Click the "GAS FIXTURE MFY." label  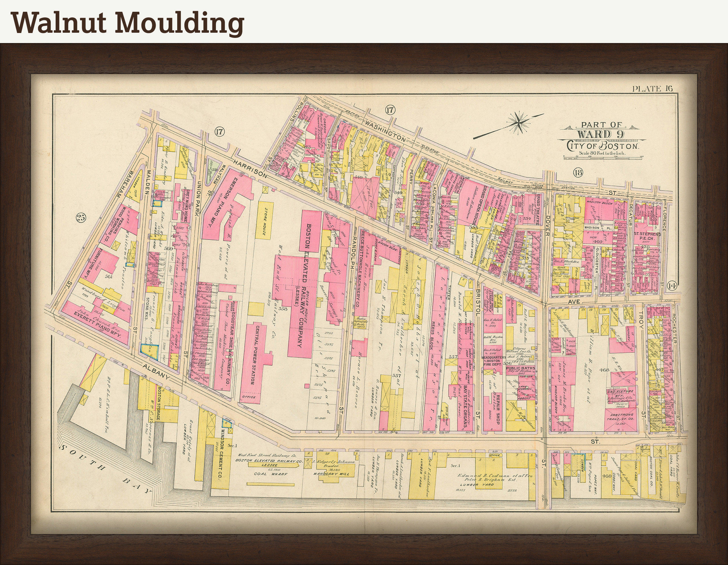pyautogui.click(x=621, y=393)
